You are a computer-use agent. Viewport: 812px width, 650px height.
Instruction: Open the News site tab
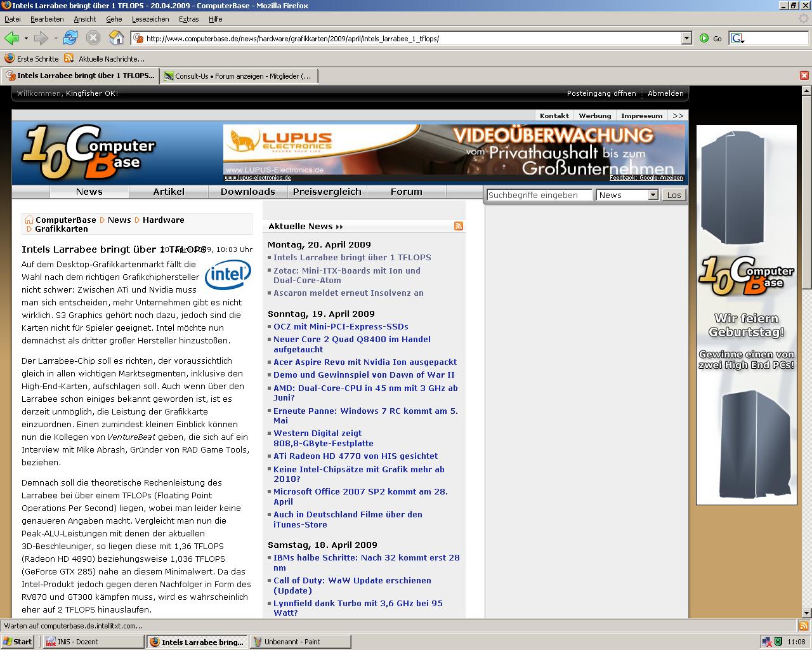coord(89,192)
